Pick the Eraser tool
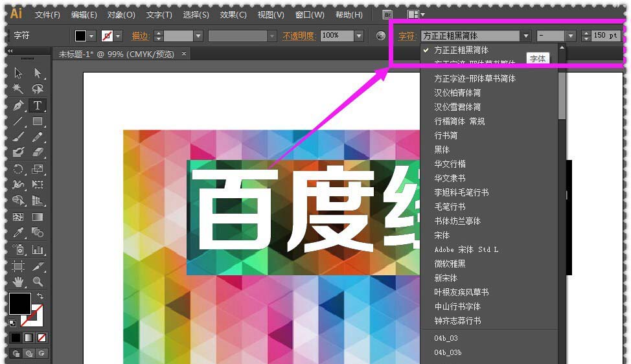Screen dimensions: 631x364 click(38, 152)
